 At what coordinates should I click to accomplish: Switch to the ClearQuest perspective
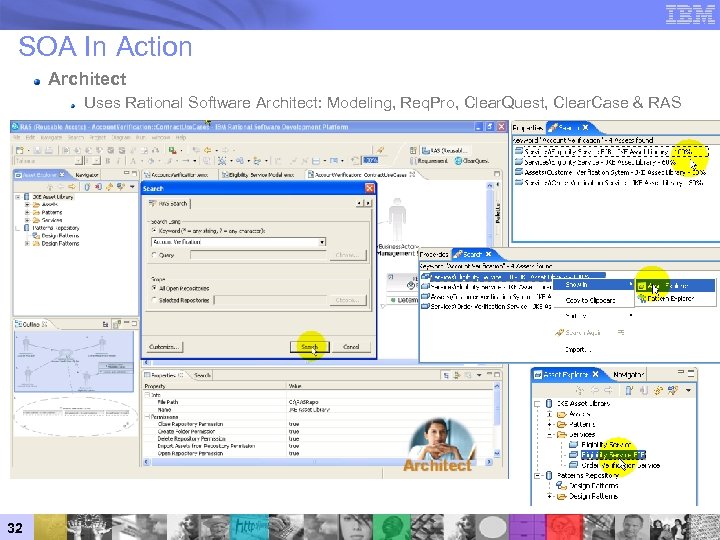coord(472,161)
